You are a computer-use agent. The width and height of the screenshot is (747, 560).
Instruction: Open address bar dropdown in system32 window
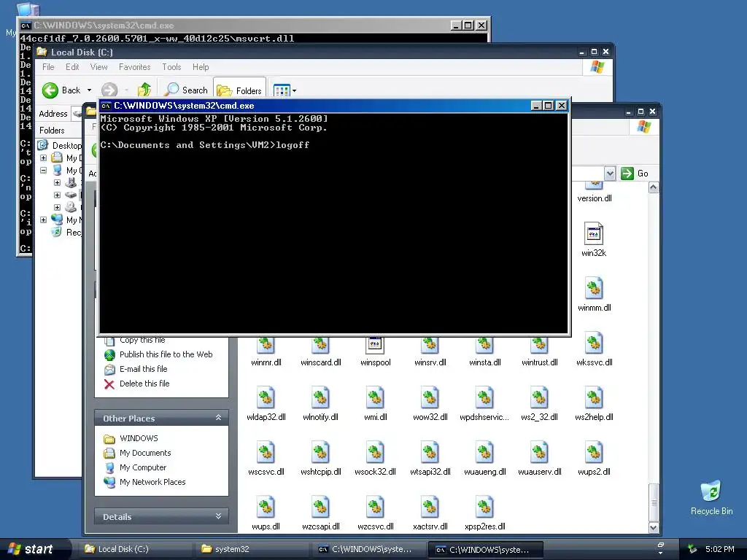click(610, 174)
